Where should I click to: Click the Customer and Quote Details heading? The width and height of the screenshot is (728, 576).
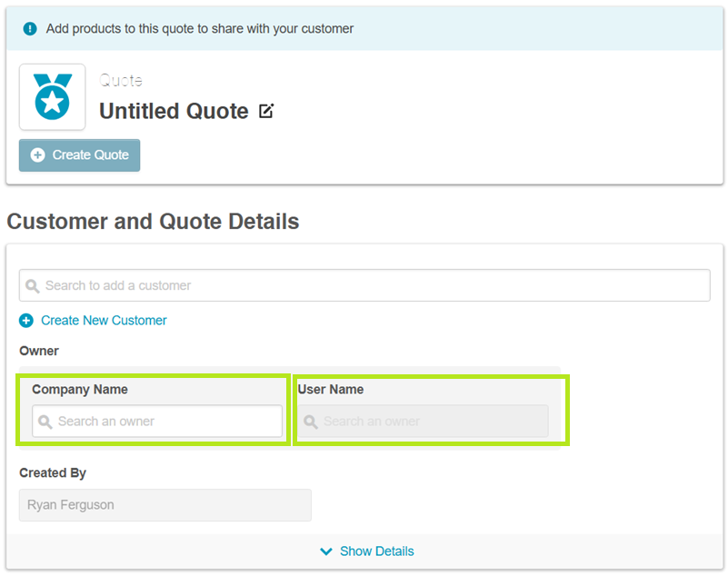(x=153, y=221)
